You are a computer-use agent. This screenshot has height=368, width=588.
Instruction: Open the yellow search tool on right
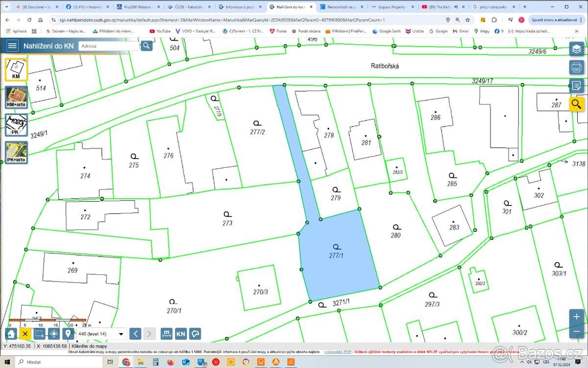576,104
